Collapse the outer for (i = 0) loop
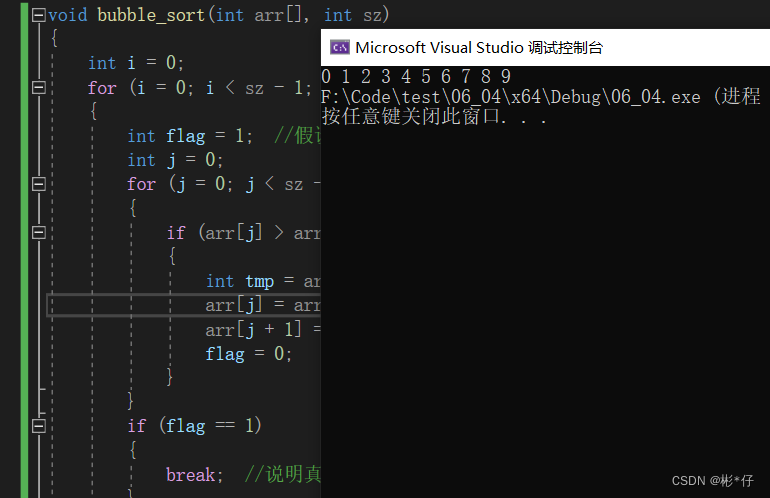770x498 pixels. click(39, 88)
